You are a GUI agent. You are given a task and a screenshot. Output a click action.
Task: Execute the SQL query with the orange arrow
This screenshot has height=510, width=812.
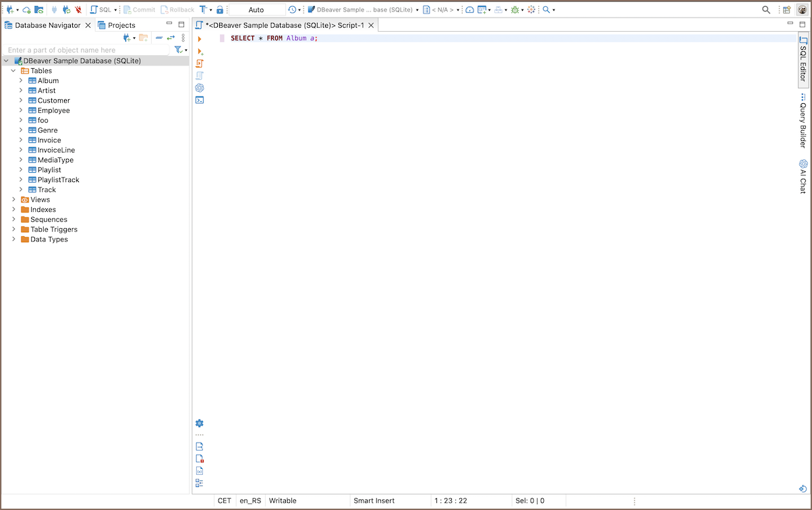coord(200,39)
